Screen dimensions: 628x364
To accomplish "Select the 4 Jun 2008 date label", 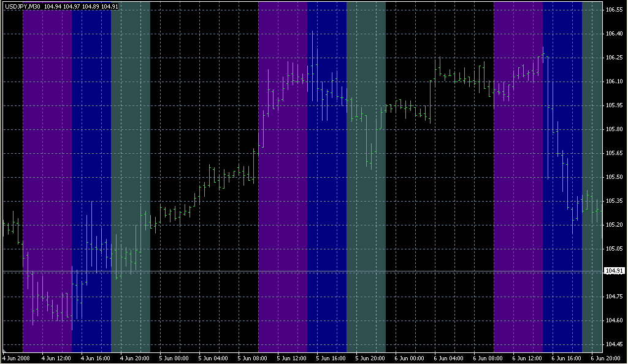I will click(x=17, y=358).
